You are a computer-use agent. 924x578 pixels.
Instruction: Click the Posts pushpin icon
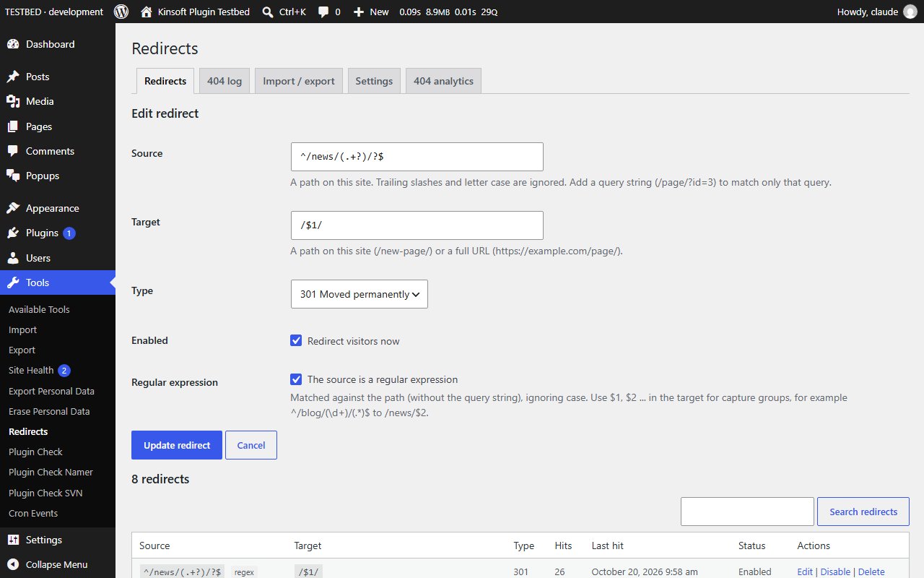pos(13,77)
